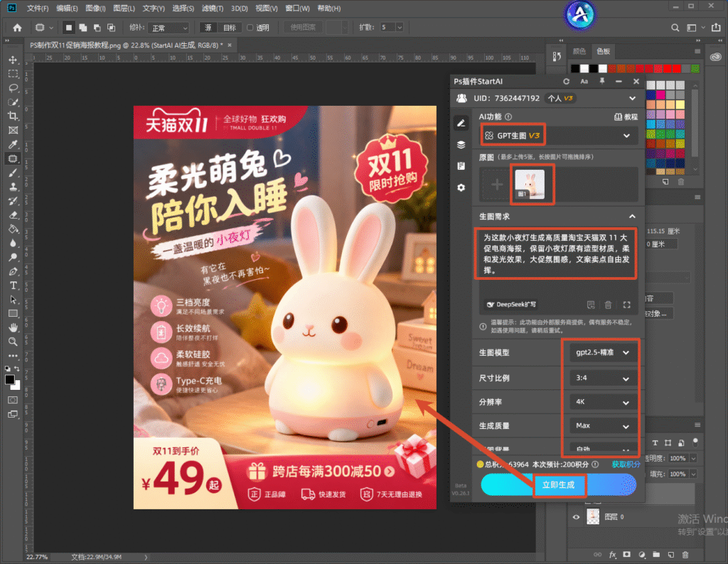
Task: Choose 源 patch mode
Action: point(208,28)
